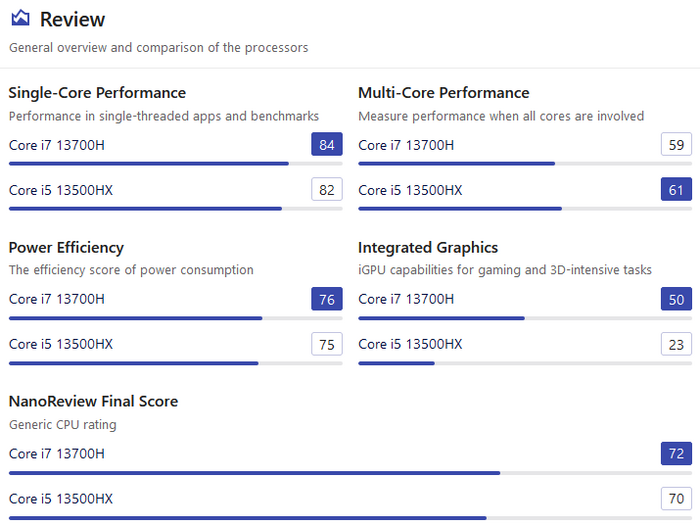700x525 pixels.
Task: Click Core i5 13500HX multi-core progress bar
Action: 525,209
